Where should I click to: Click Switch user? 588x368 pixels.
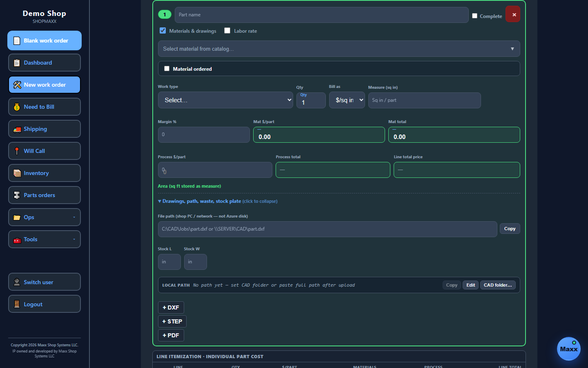[x=45, y=282]
